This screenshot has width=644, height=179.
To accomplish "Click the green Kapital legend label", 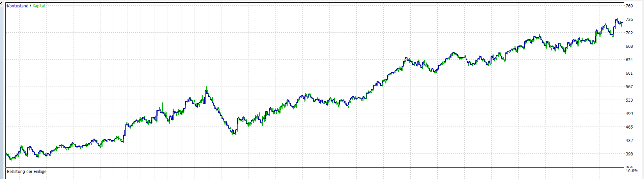I will coord(39,6).
